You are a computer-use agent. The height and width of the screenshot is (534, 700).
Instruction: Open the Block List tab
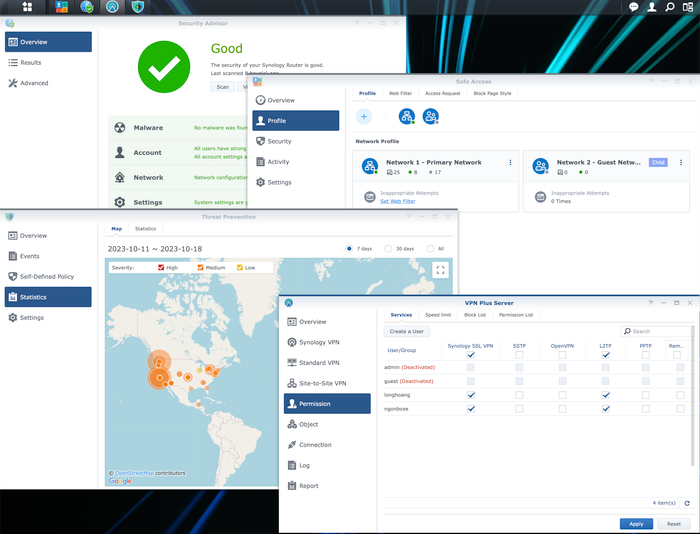pos(475,314)
